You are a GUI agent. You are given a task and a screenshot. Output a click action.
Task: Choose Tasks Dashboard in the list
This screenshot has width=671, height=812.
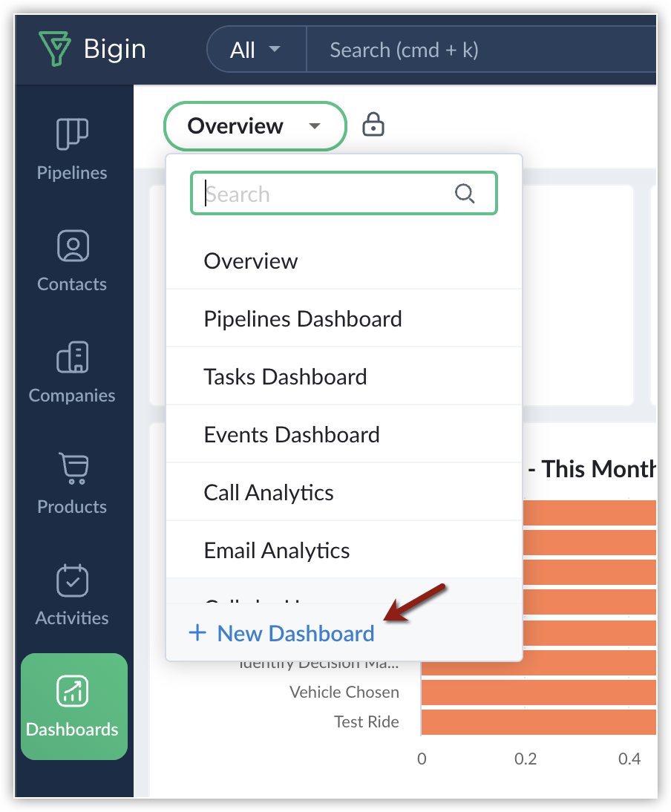(344, 376)
